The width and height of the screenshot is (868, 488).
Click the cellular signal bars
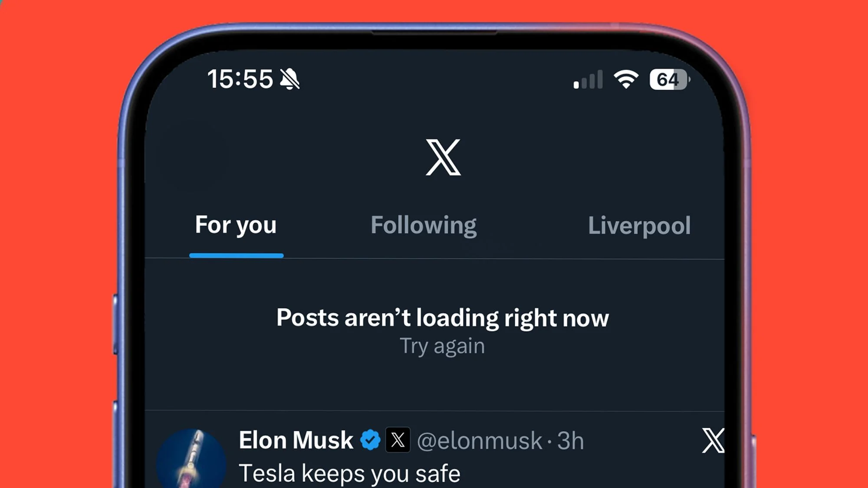[588, 80]
